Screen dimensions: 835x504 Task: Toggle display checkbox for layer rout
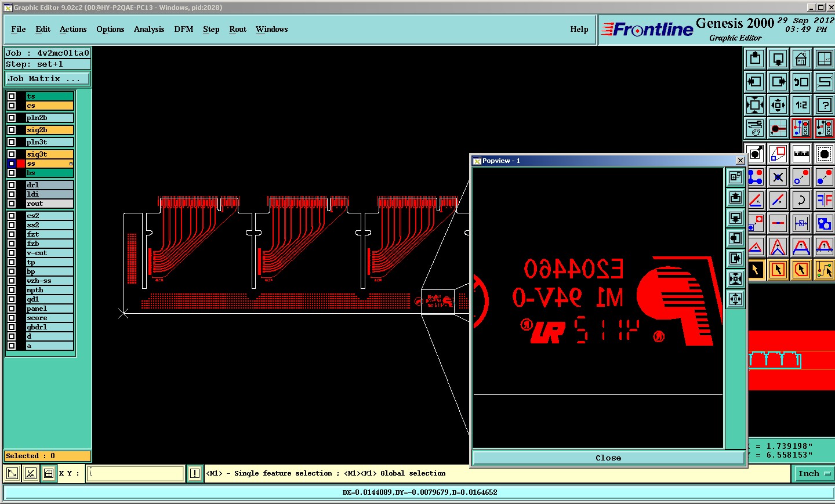tap(12, 204)
